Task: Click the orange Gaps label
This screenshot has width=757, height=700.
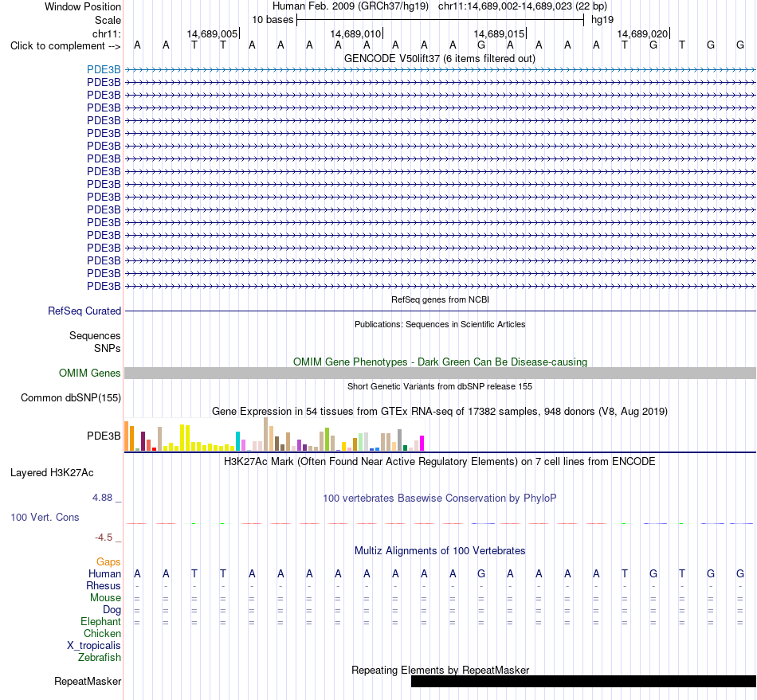Action: 108,562
